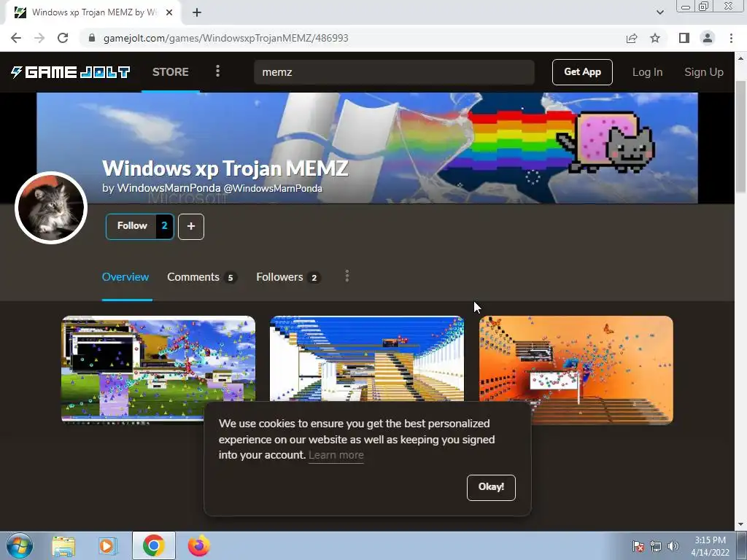
Task: Click the Learn more cookies link
Action: coord(336,455)
